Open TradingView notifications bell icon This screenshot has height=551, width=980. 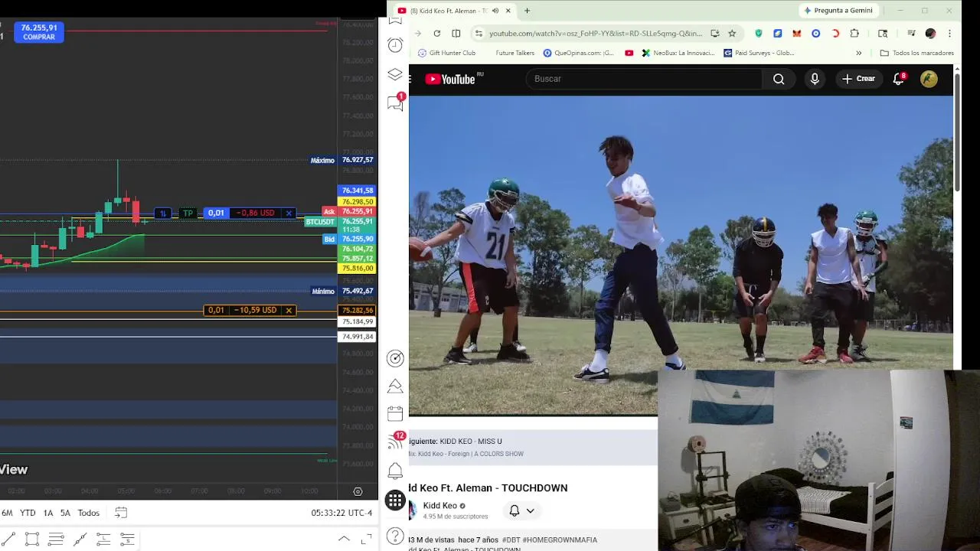(x=395, y=471)
